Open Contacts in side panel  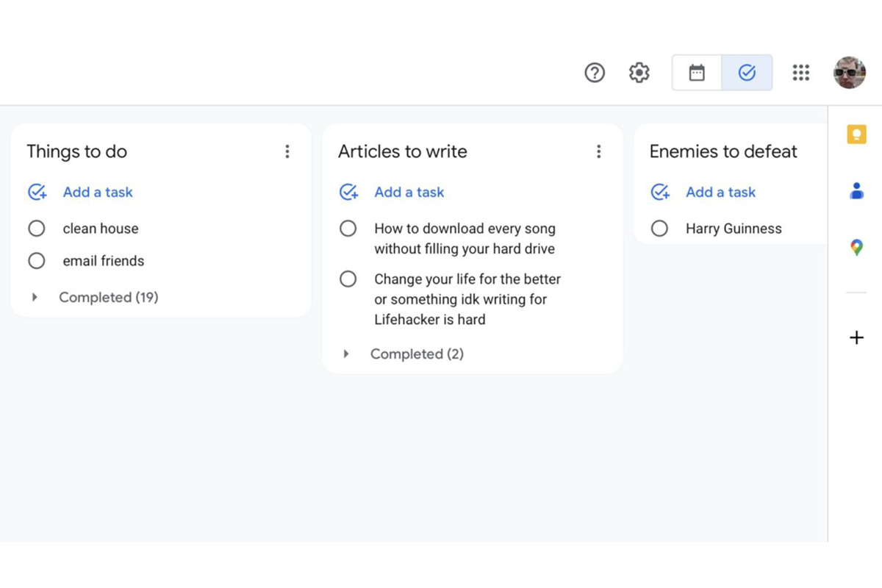[x=856, y=191]
